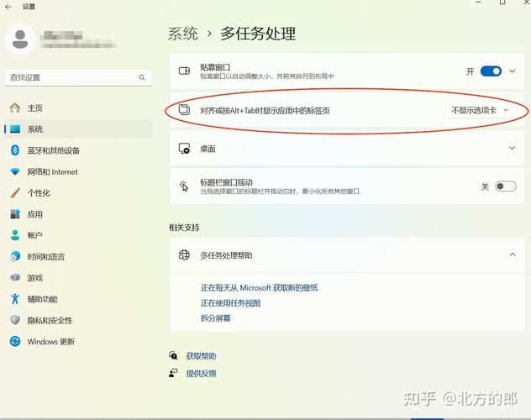The image size is (531, 420).
Task: Select the 系统 monitor icon
Action: 15,129
